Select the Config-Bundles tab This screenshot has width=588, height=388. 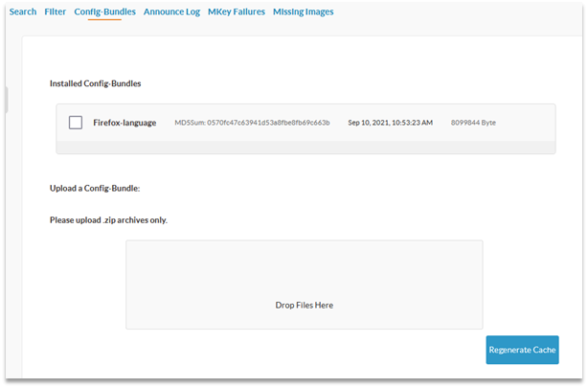[x=104, y=12]
